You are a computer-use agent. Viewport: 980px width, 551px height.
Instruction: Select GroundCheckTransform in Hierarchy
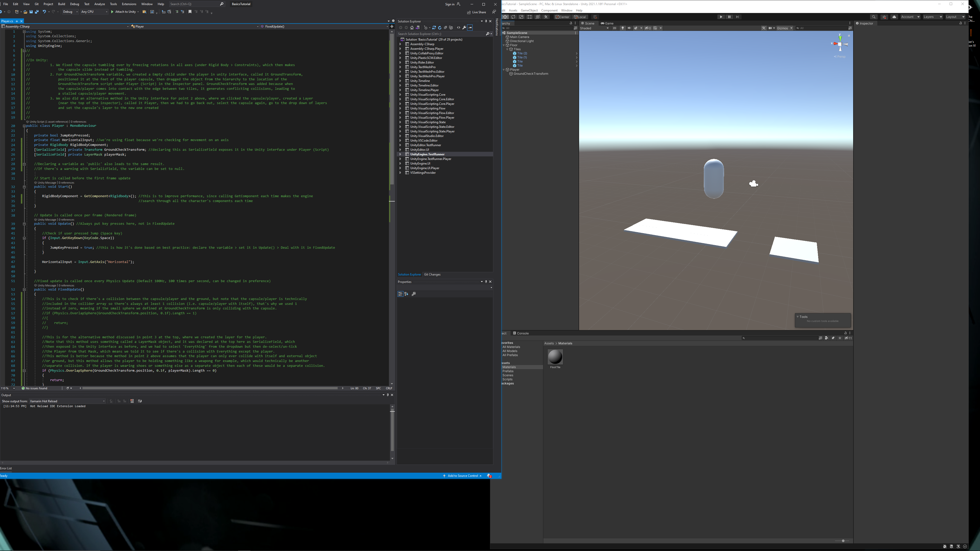531,74
